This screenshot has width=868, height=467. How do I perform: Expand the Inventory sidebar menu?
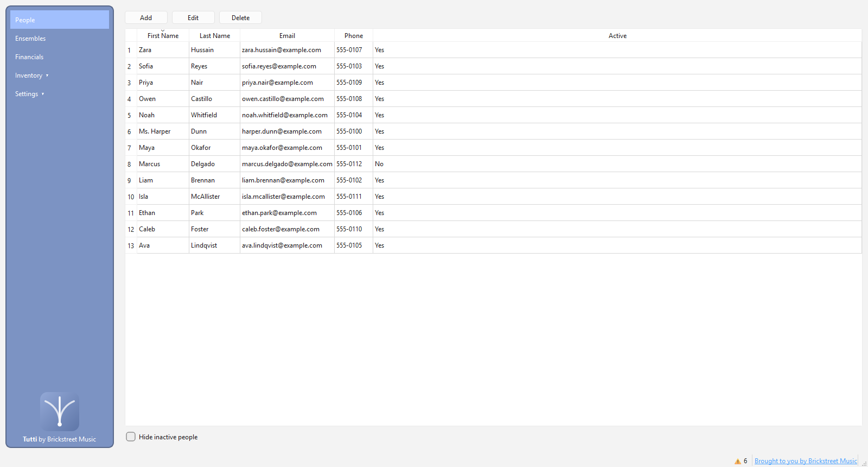pos(60,75)
